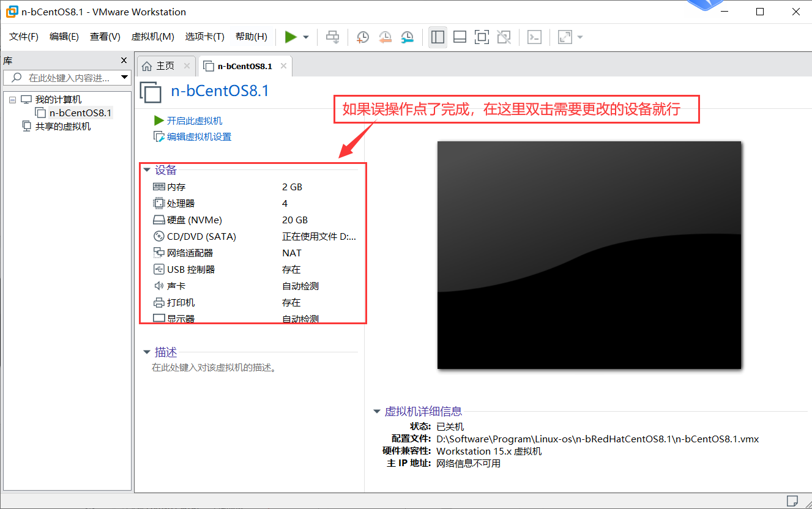Select 我的计算机 in the library tree
Screen dimensions: 812x509
pos(58,100)
